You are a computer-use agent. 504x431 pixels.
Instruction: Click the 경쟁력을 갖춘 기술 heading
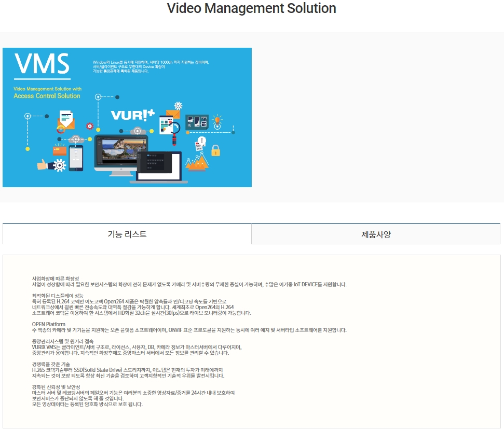click(51, 364)
